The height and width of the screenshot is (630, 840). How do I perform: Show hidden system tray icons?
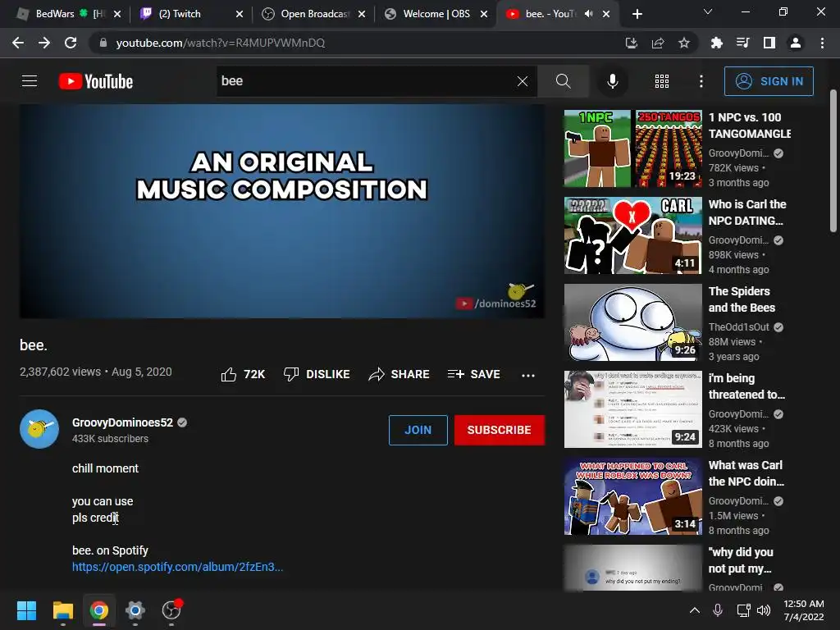click(694, 610)
